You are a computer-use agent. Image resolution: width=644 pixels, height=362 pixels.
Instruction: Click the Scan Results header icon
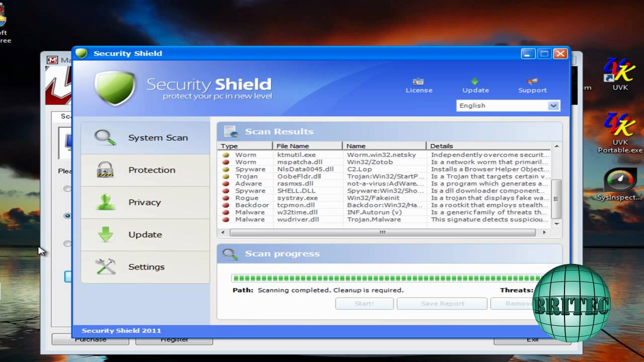(231, 132)
